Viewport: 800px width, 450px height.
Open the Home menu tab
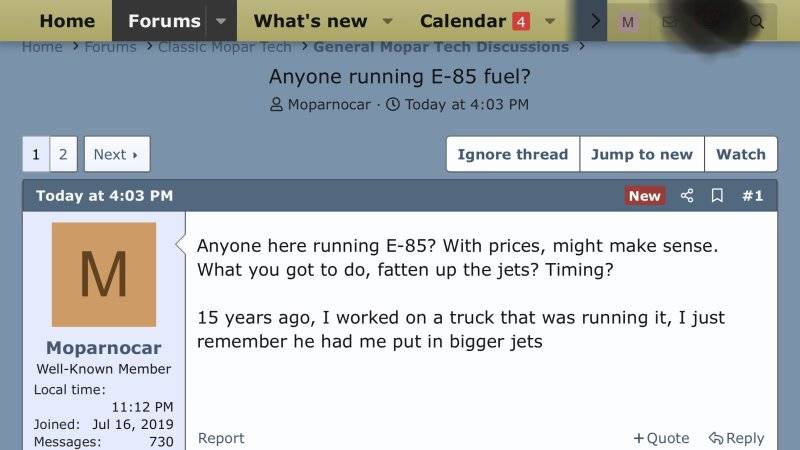click(x=67, y=21)
